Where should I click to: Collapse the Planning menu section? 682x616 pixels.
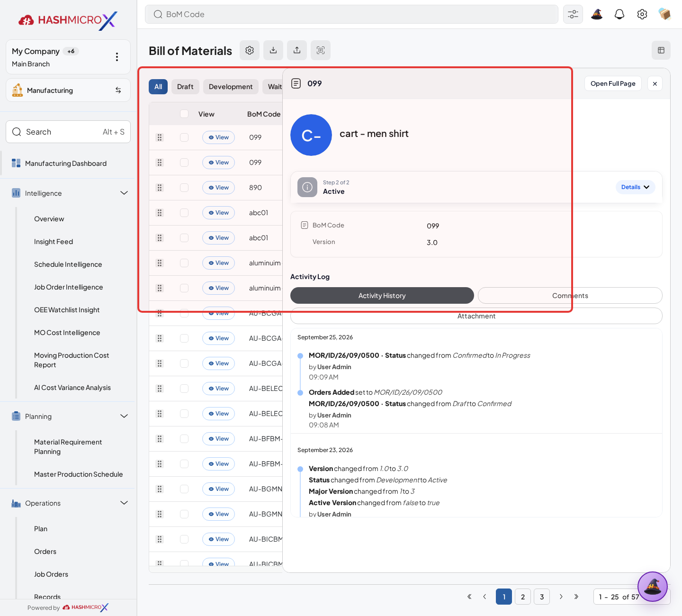124,416
